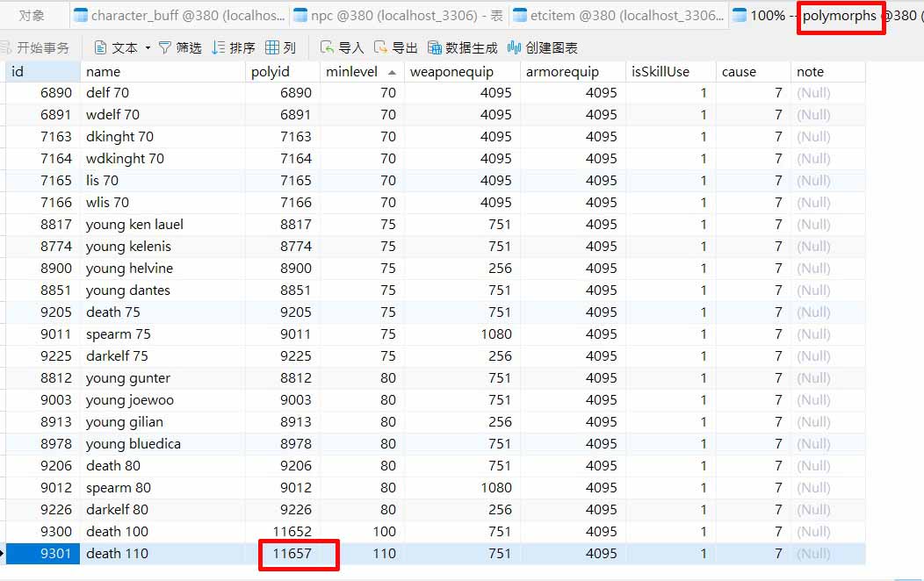Select the name cell 'death 75'

click(x=162, y=312)
